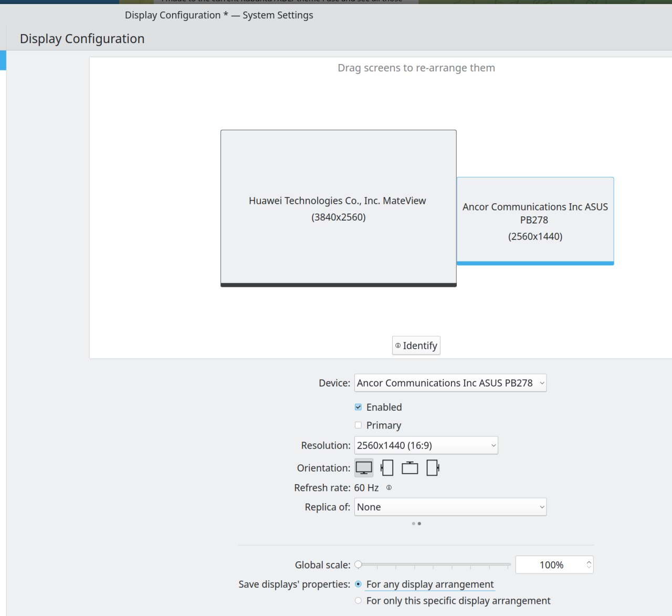
Task: Choose 'For any display arrangement' radio option
Action: pos(358,584)
